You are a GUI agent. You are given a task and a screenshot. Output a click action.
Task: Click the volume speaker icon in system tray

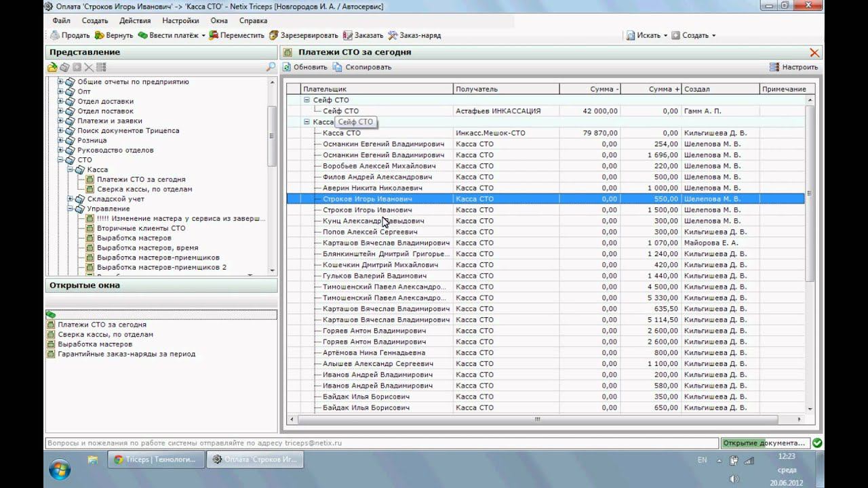click(x=734, y=479)
